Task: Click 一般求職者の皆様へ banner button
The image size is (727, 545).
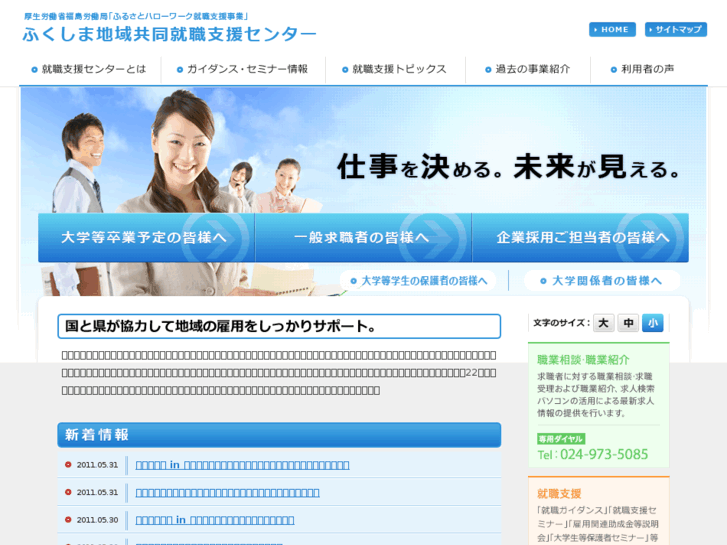Action: pyautogui.click(x=363, y=237)
